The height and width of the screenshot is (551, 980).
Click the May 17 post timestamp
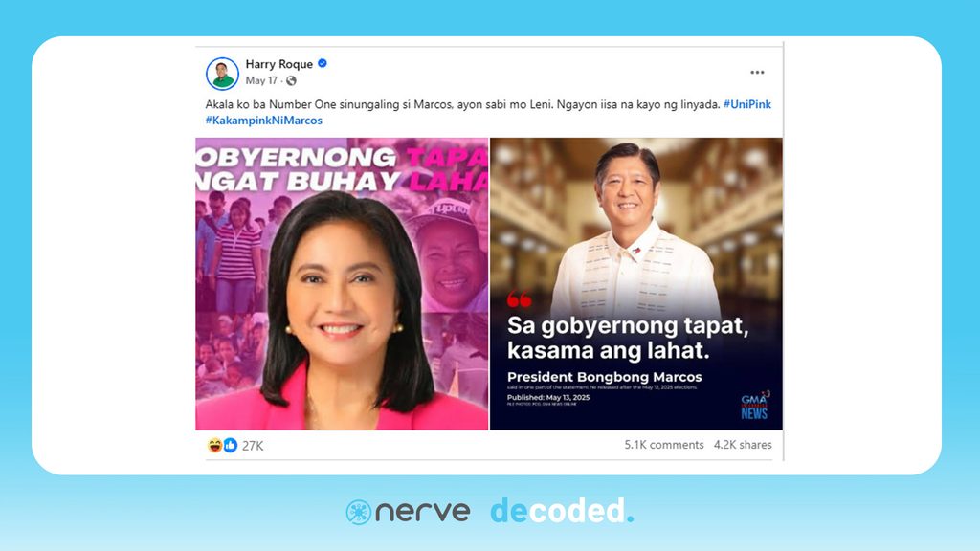pyautogui.click(x=261, y=80)
